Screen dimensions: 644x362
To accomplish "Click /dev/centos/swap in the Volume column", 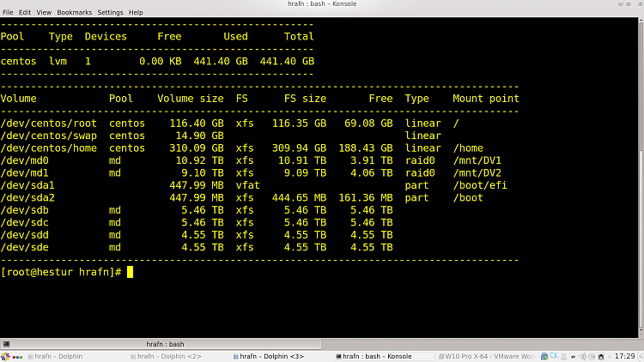I will tap(49, 136).
